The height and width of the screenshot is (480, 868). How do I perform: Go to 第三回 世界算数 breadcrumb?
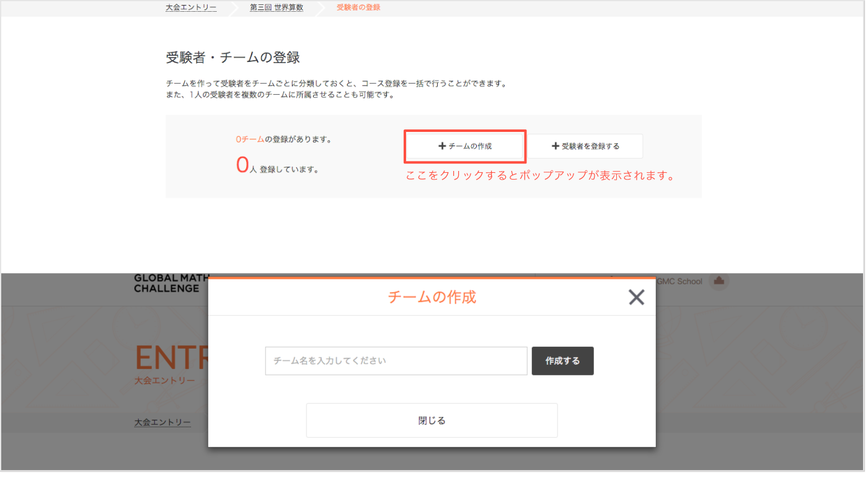click(277, 7)
